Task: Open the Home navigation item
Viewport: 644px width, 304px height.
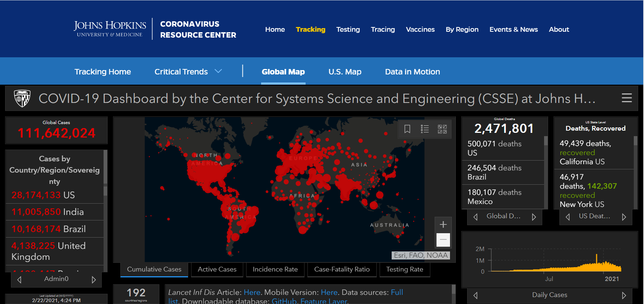Action: [275, 30]
